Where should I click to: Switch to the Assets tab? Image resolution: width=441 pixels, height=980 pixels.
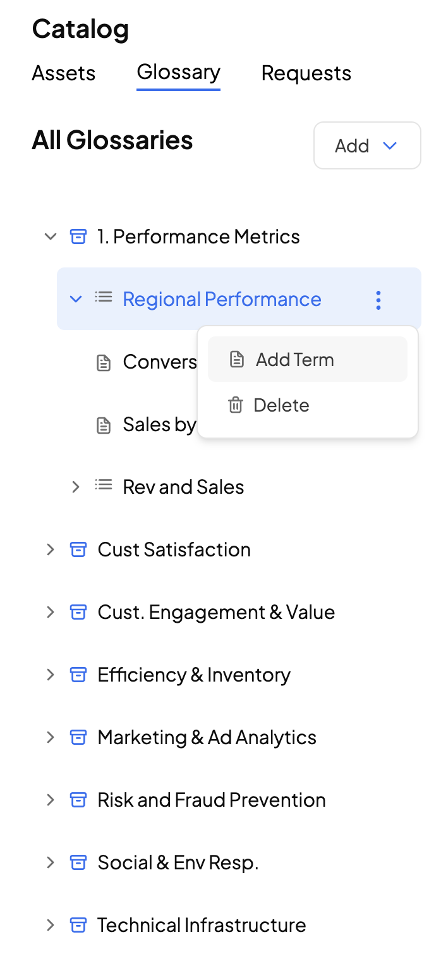[64, 73]
